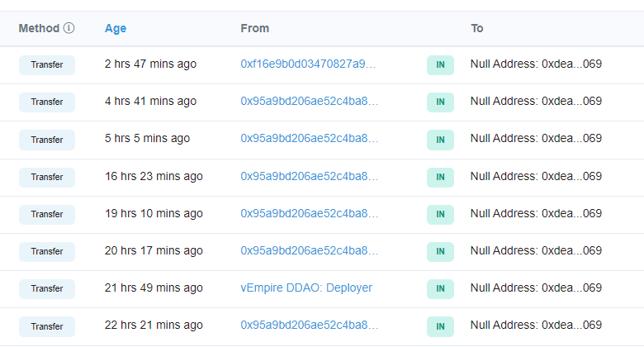Image resolution: width=644 pixels, height=347 pixels.
Task: Click the Transfer badge from 2 hrs 47 mins ago
Action: pyautogui.click(x=47, y=64)
